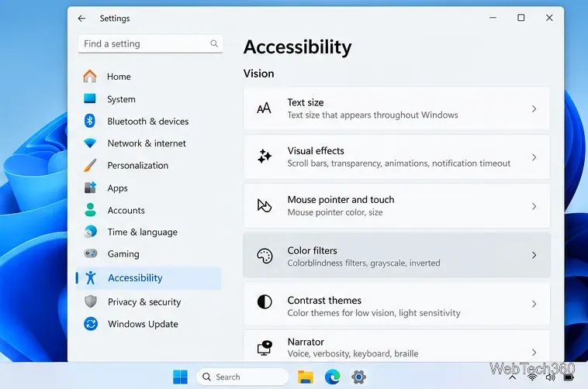The image size is (588, 389).
Task: Open System settings category
Action: [121, 99]
